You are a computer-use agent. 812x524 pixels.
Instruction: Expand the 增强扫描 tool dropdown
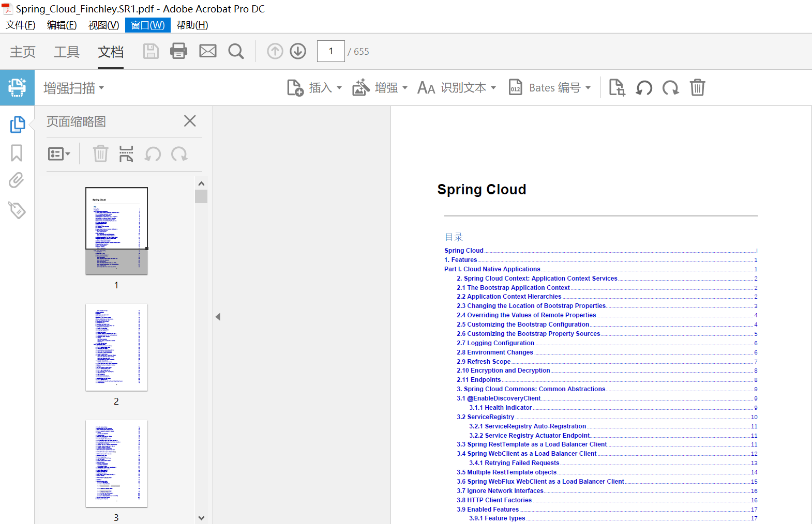74,88
